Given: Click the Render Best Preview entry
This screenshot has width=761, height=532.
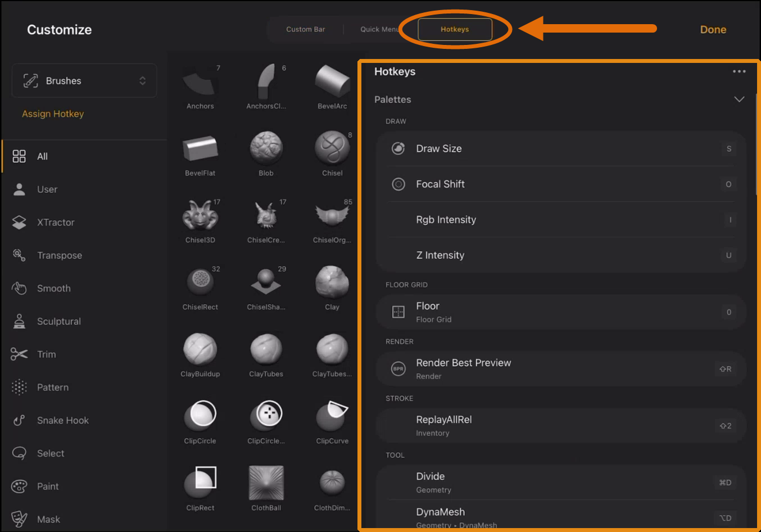Looking at the screenshot, I should tap(561, 369).
